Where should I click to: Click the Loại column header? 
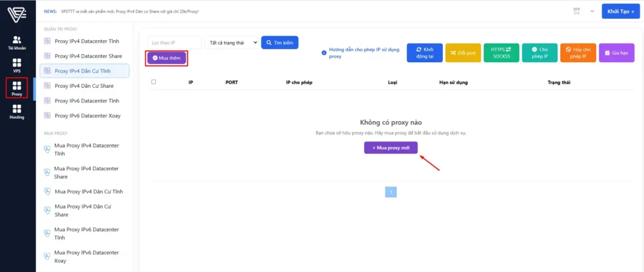pos(392,82)
